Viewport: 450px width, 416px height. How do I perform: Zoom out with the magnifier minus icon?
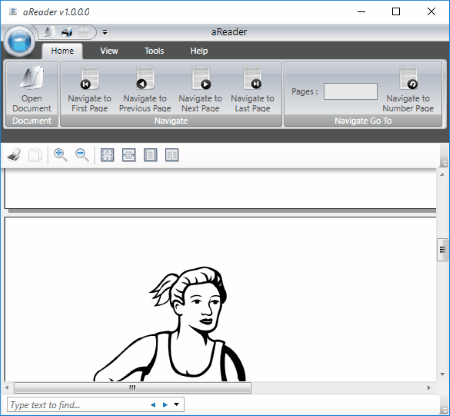click(x=82, y=155)
